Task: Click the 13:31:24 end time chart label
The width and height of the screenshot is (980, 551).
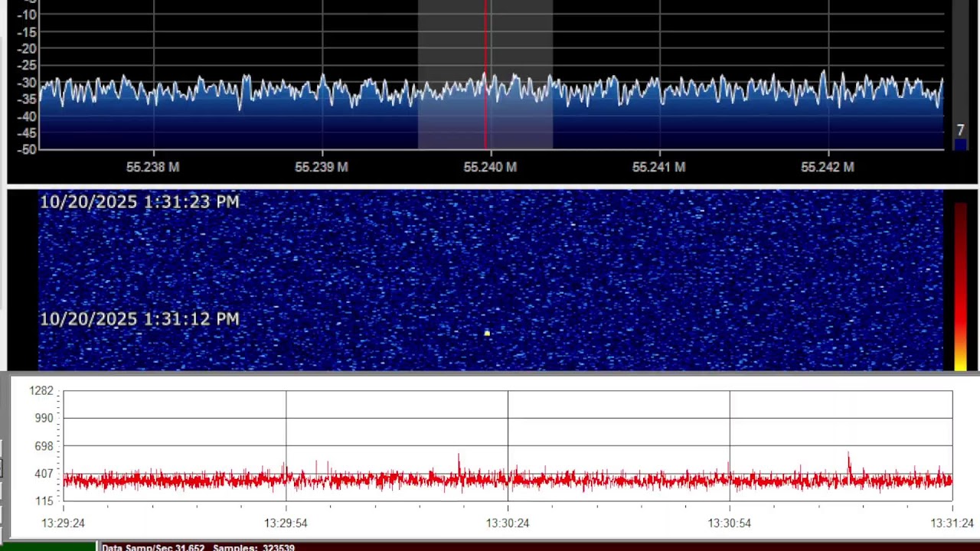Action: click(952, 523)
